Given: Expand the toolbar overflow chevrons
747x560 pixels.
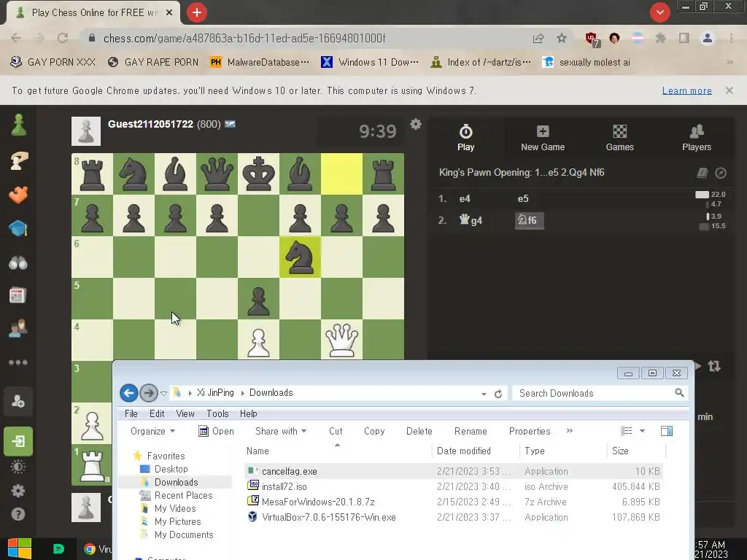Looking at the screenshot, I should [569, 430].
